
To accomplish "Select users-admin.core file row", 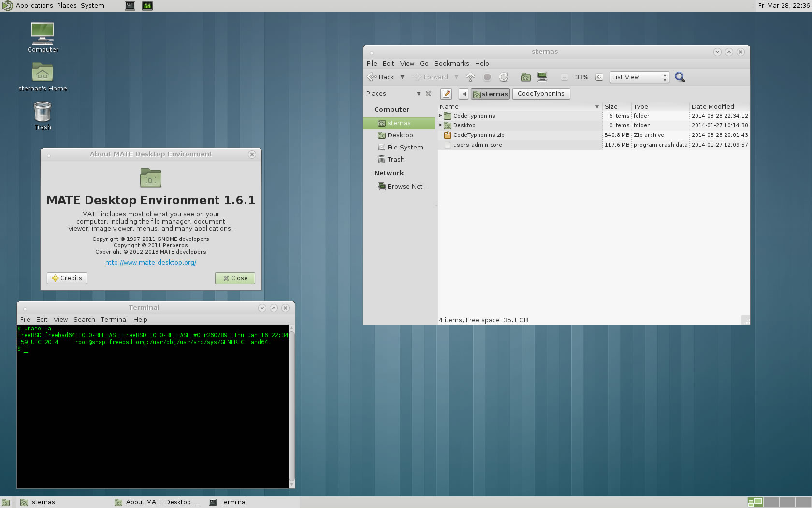I will tap(594, 145).
